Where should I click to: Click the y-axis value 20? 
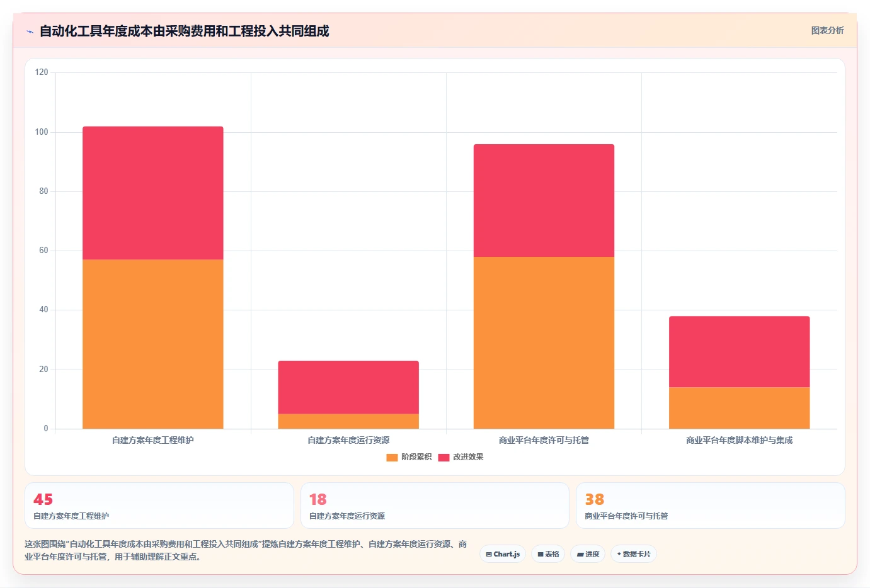pyautogui.click(x=43, y=369)
